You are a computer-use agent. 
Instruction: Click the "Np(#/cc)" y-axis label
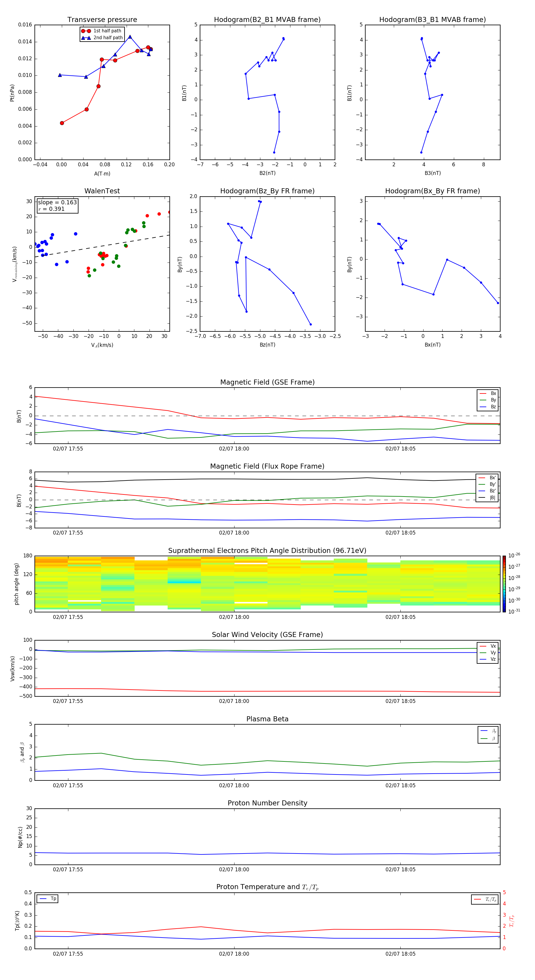[20, 837]
